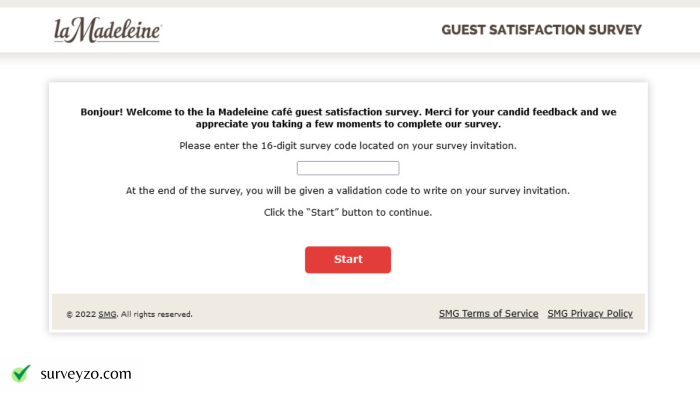700x394 pixels.
Task: Start the survey with the red button
Action: click(348, 260)
